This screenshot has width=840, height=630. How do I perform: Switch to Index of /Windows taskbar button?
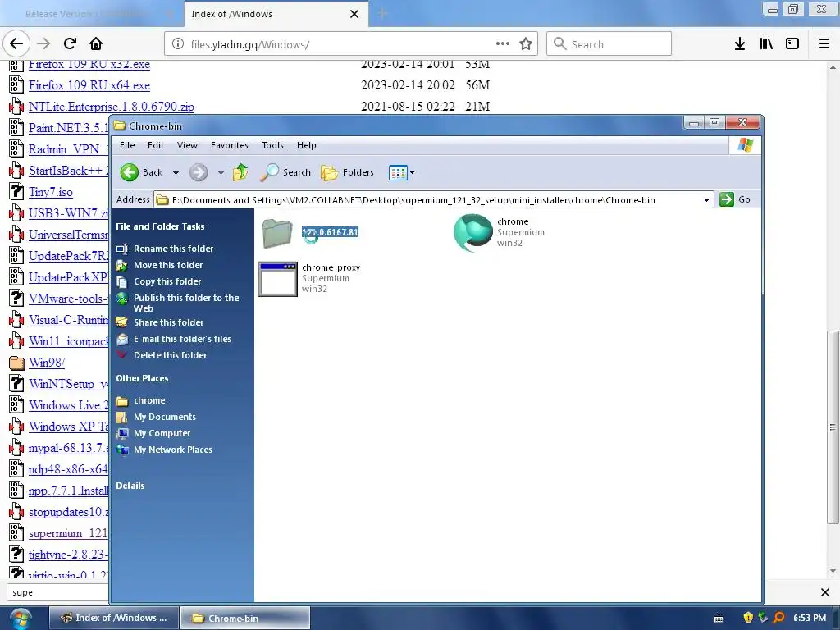[x=113, y=618]
